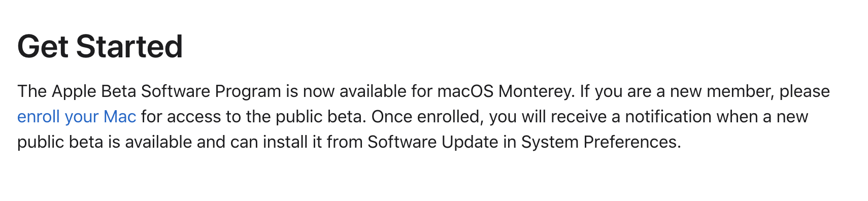Click the phrase "Once enrolled" in the second line
The image size is (868, 201).
[x=428, y=117]
